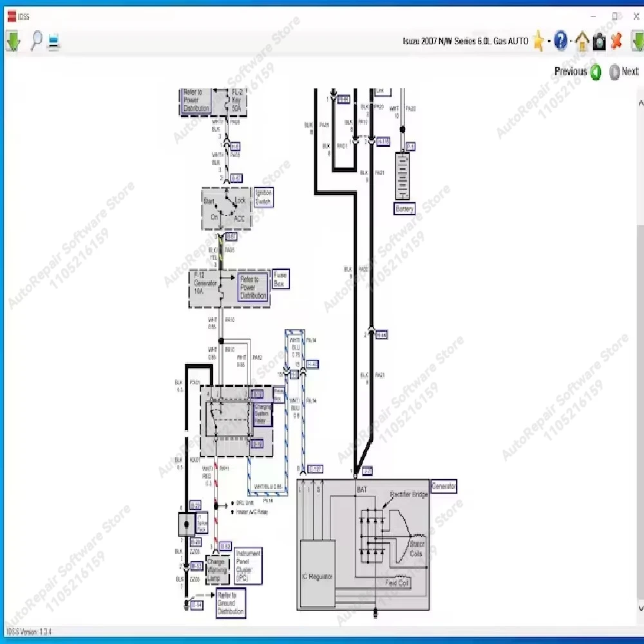The height and width of the screenshot is (644, 644).
Task: Select connector label H-46
Action: (381, 335)
